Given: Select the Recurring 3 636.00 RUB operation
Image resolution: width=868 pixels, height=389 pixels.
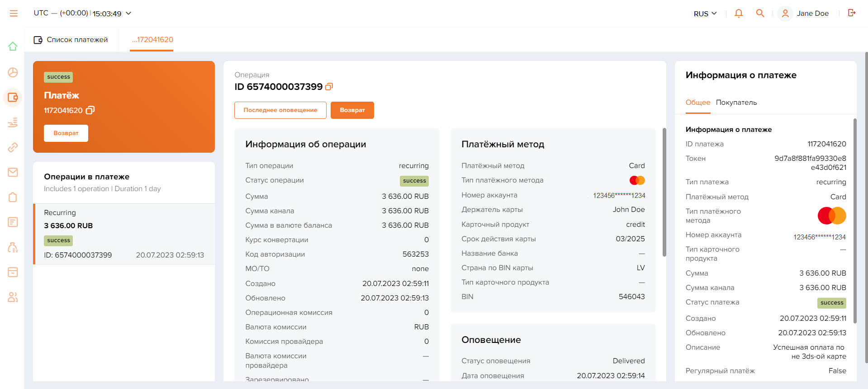Looking at the screenshot, I should point(124,234).
